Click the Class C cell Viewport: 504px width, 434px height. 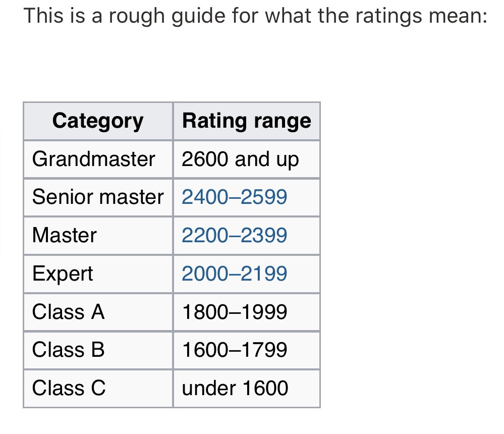tap(69, 389)
